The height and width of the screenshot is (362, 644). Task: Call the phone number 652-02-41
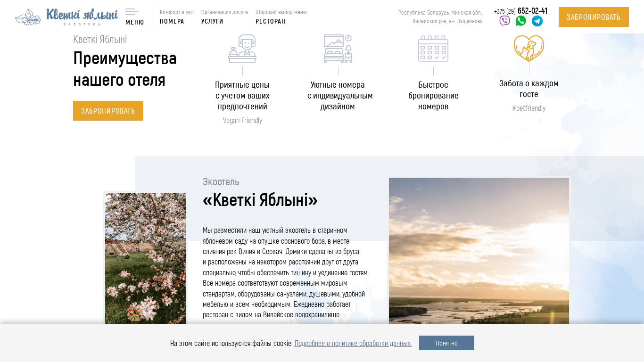[520, 11]
